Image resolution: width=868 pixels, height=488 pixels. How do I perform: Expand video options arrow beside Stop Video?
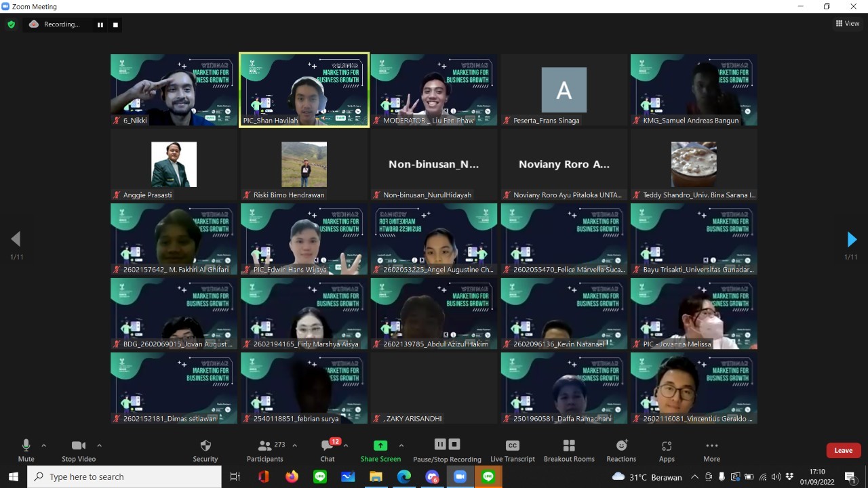click(x=99, y=445)
